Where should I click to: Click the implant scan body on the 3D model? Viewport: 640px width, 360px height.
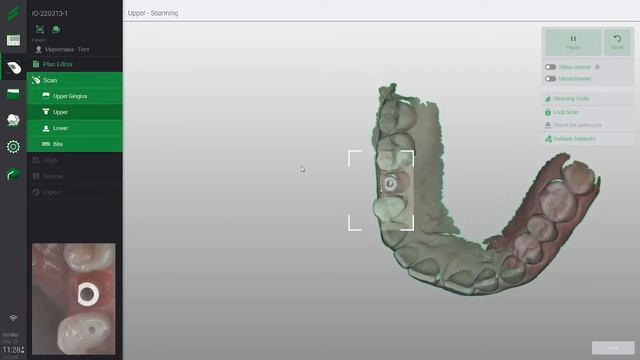[391, 184]
